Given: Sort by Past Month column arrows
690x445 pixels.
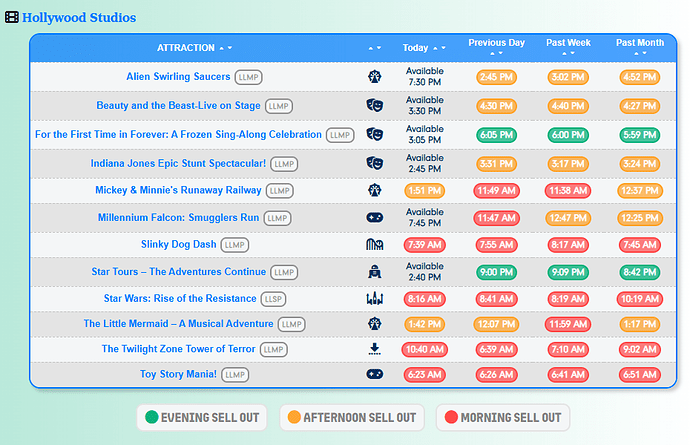Looking at the screenshot, I should click(x=640, y=53).
